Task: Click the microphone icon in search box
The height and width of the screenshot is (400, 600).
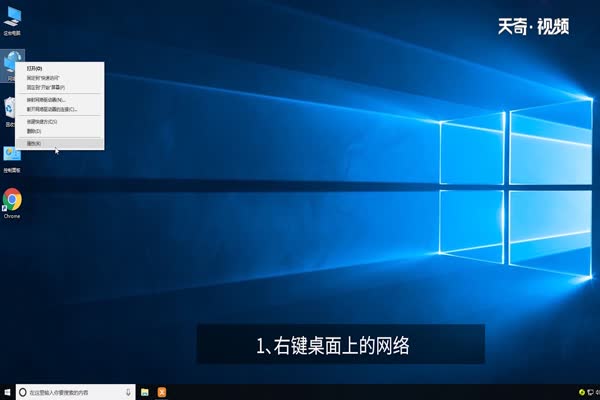Action: [x=128, y=392]
